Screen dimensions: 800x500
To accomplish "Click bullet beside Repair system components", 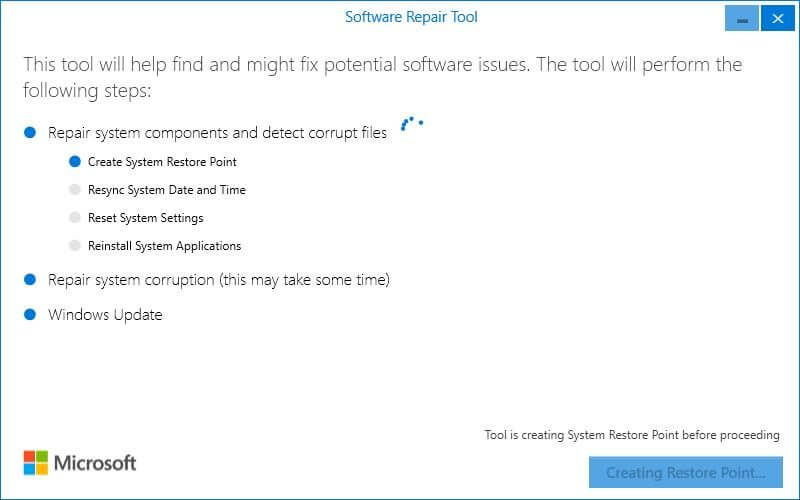I will [30, 133].
